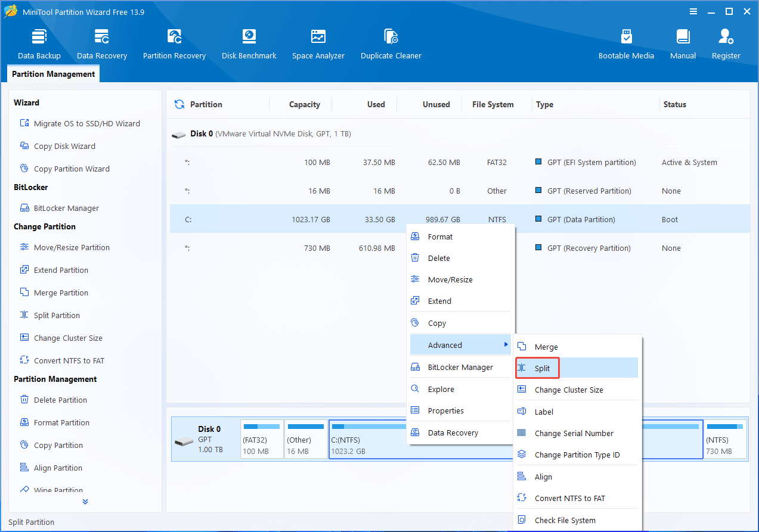This screenshot has width=759, height=532.
Task: Click Other 16 MB block in disk map
Action: [306, 439]
